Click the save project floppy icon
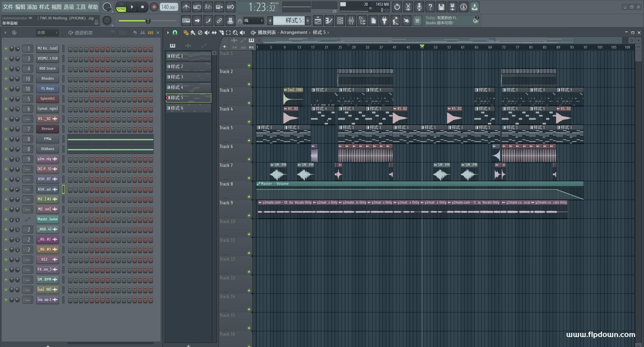644x347 pixels. 441,7
